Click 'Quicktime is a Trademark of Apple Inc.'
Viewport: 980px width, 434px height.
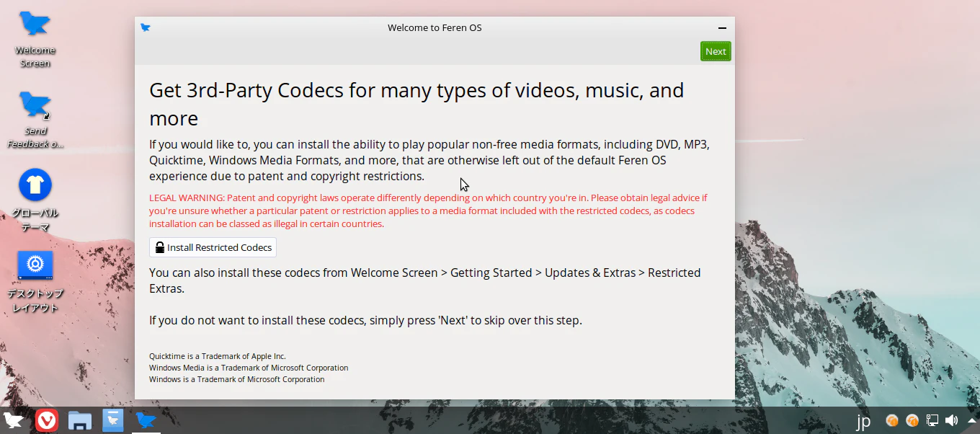[x=218, y=356]
